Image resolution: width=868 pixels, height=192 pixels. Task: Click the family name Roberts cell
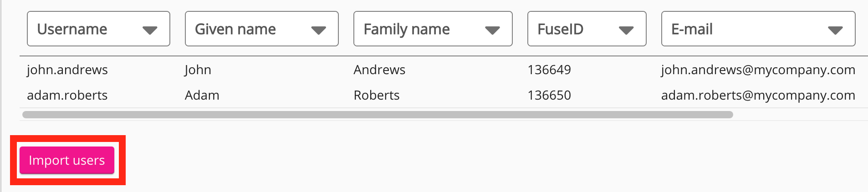point(377,96)
